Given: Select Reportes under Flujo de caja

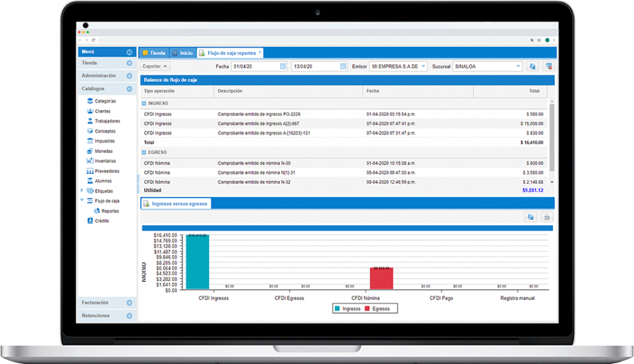Looking at the screenshot, I should pos(110,211).
